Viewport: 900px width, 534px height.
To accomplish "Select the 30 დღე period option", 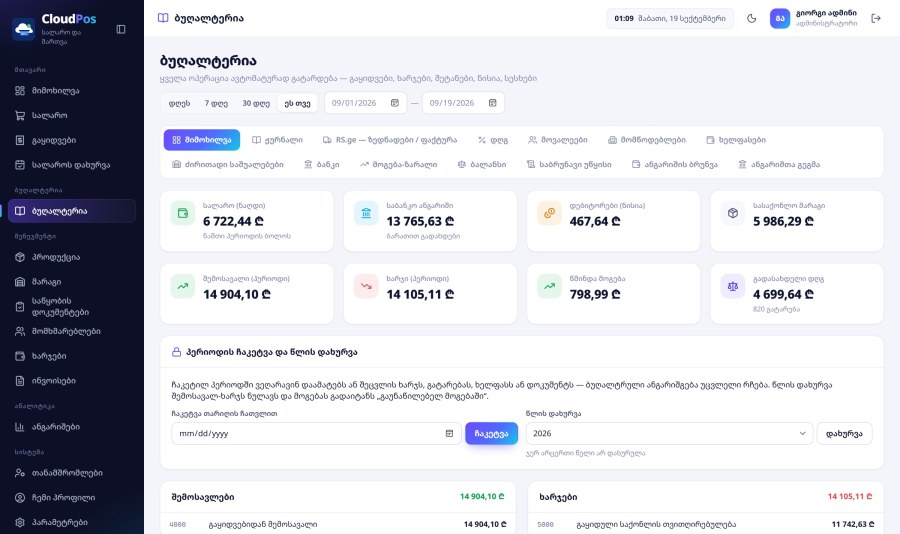I will (256, 103).
